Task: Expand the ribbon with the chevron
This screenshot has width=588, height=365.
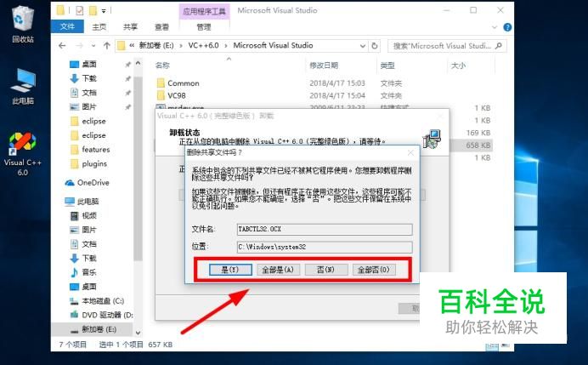Action: pos(495,27)
